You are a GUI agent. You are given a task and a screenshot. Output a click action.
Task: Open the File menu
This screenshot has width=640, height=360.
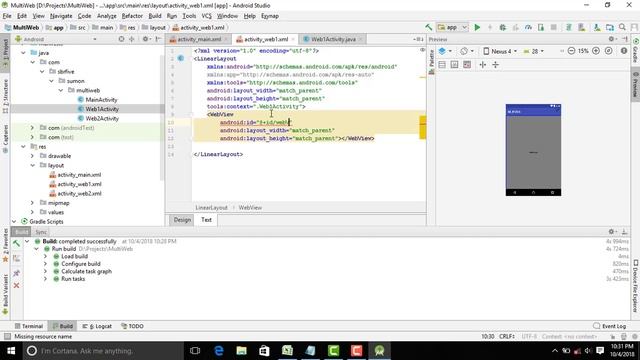tap(7, 16)
